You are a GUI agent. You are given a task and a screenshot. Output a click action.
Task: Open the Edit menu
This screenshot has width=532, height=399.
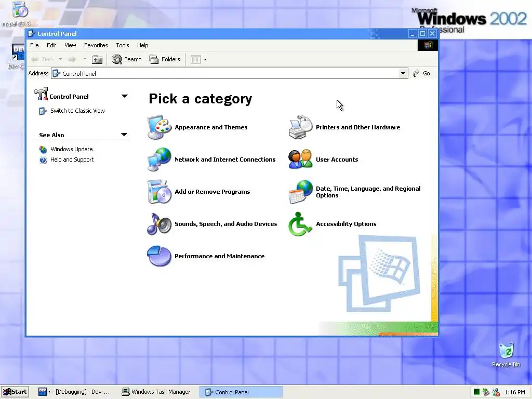[51, 45]
